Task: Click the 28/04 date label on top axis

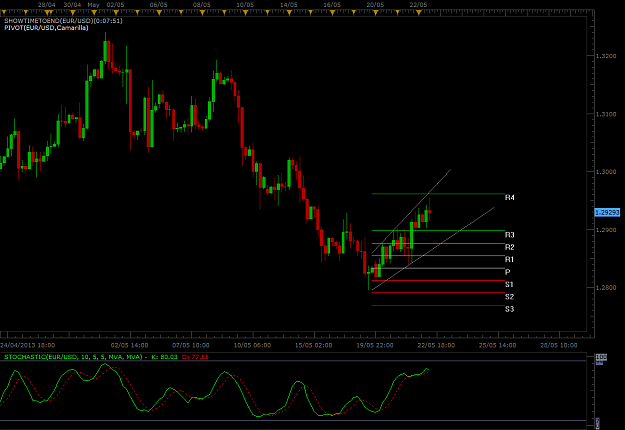Action: click(47, 5)
